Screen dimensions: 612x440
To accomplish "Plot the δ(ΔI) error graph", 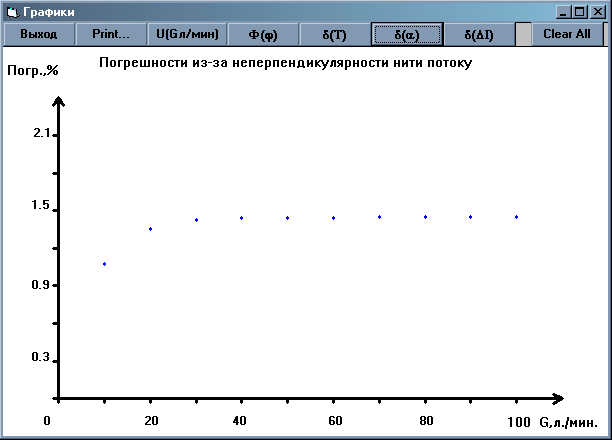I will pos(479,34).
